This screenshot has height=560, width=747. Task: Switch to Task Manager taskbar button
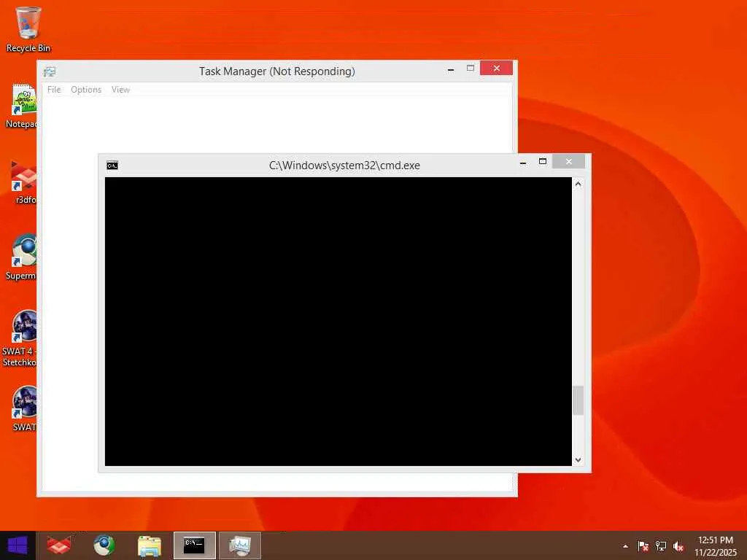(239, 545)
